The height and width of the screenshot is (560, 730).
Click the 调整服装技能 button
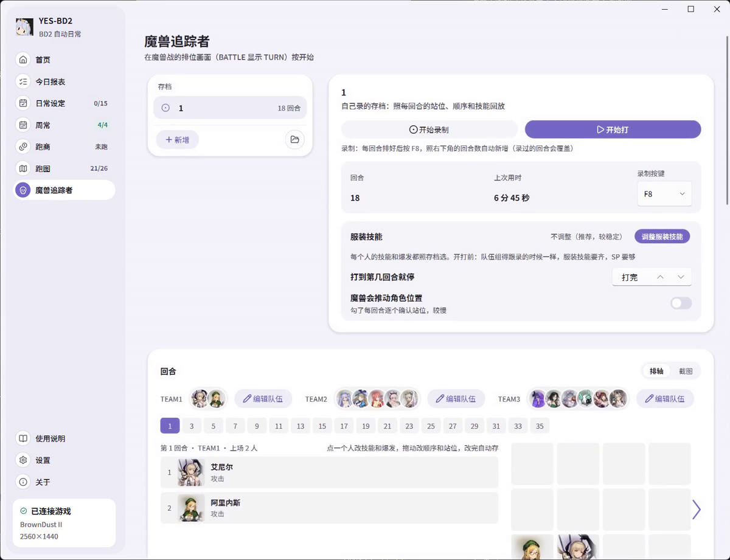[x=662, y=237]
